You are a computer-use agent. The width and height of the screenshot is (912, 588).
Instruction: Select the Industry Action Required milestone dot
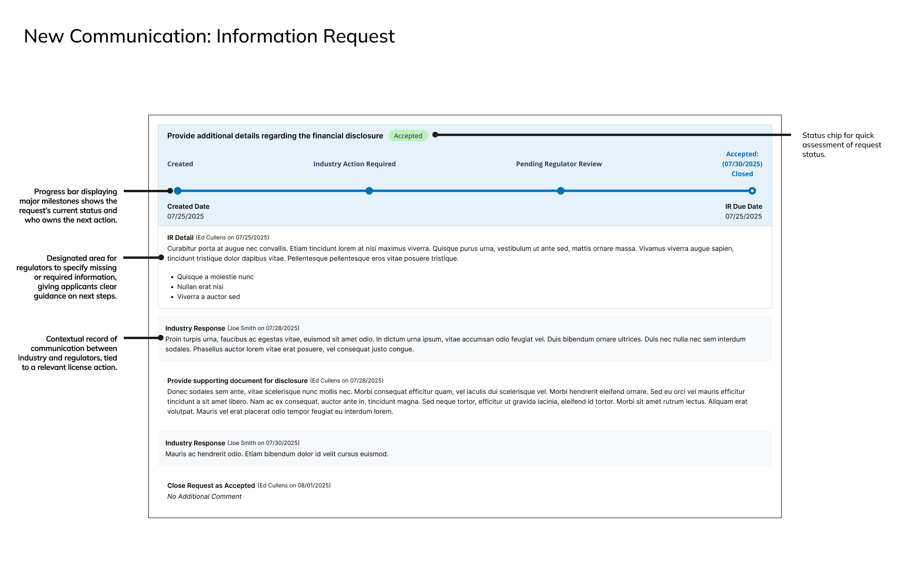(369, 191)
